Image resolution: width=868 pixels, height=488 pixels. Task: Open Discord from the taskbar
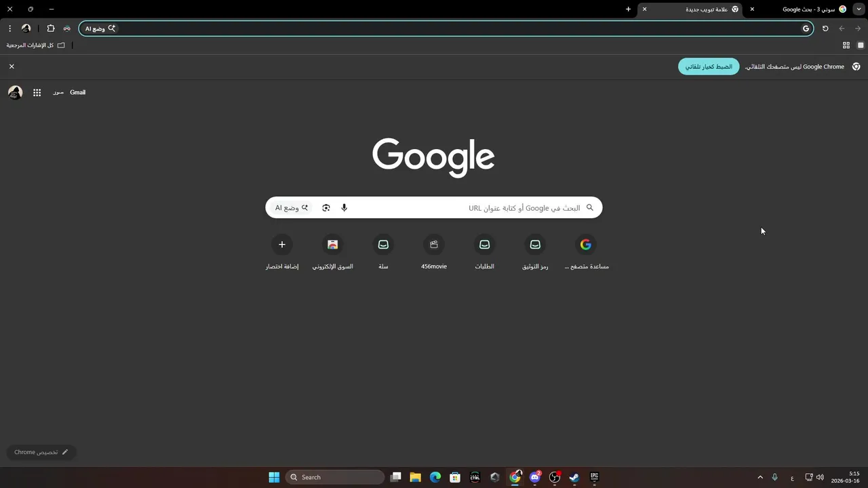(535, 477)
